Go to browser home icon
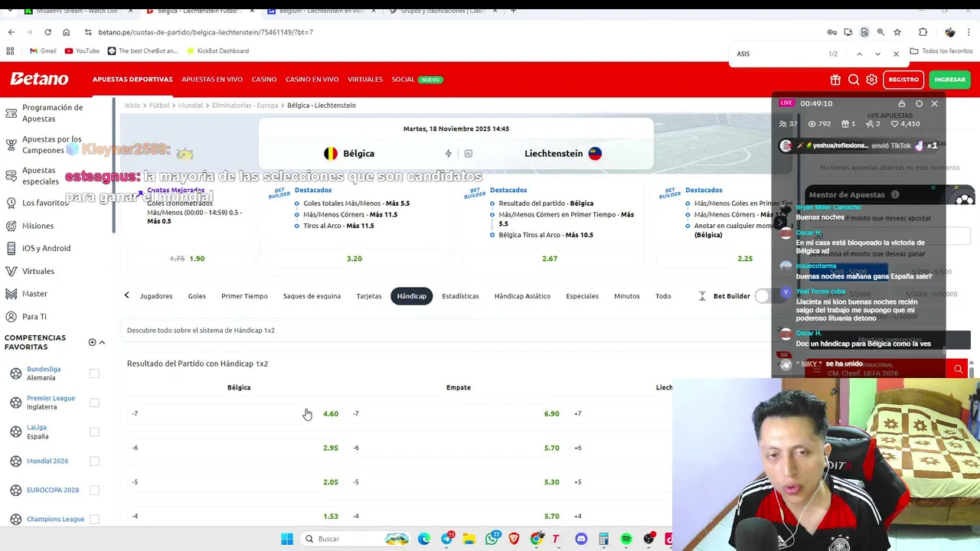Viewport: 980px width, 551px height. pos(66,32)
